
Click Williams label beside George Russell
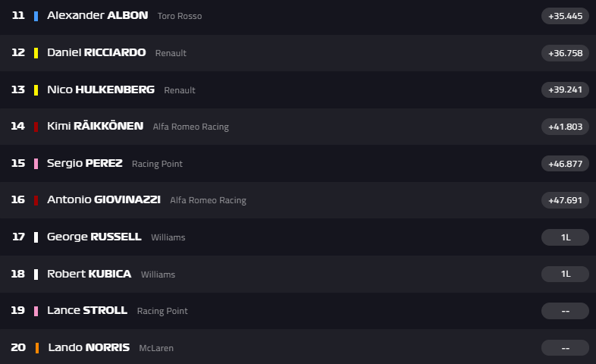tap(168, 237)
